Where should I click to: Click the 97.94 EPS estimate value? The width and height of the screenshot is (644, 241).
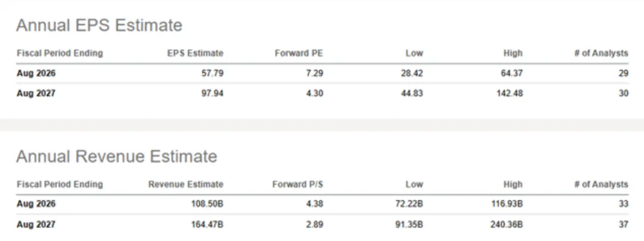click(212, 93)
